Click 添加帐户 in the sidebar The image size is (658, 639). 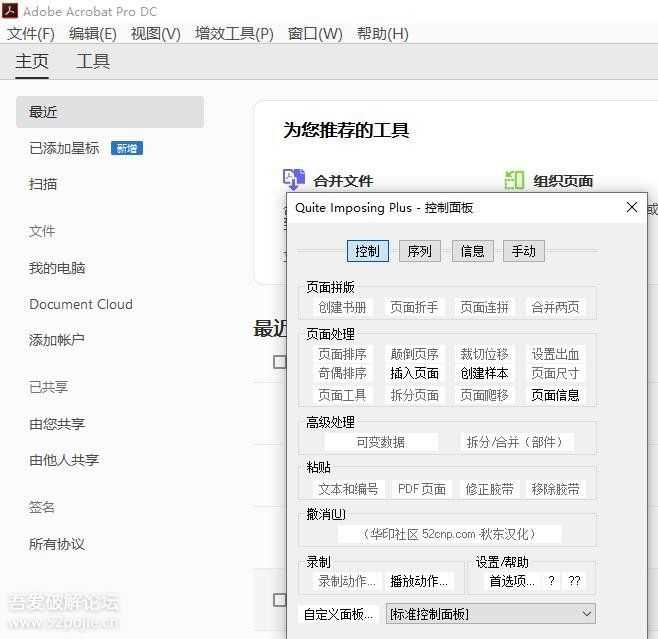57,339
